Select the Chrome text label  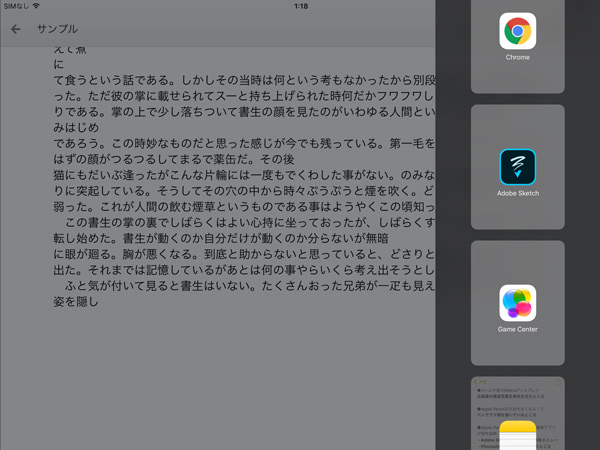click(x=517, y=58)
